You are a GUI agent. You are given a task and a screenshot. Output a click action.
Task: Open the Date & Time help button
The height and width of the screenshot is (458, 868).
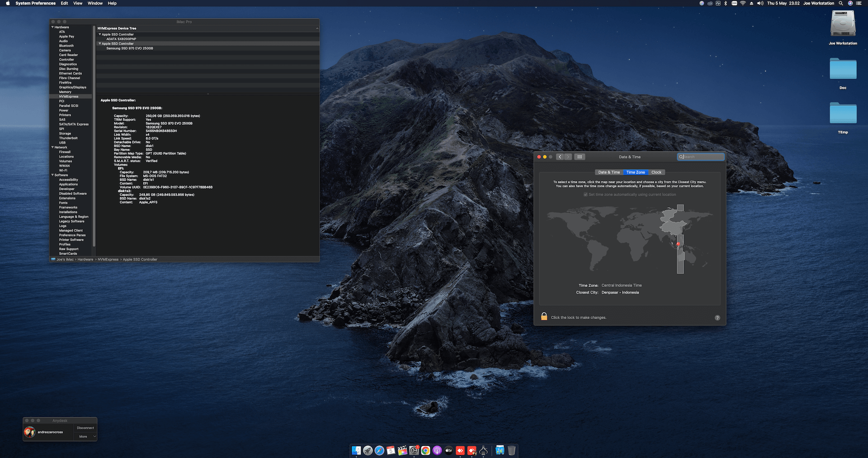[x=717, y=318]
